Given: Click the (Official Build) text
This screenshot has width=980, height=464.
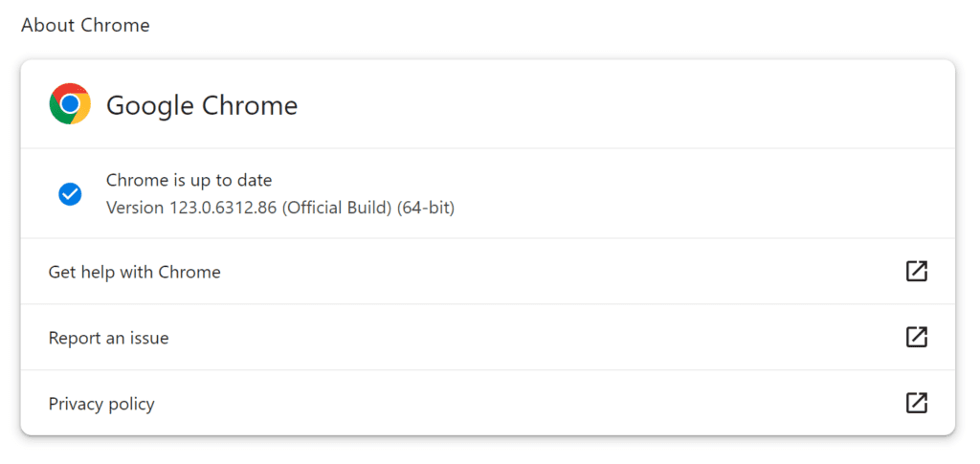Looking at the screenshot, I should [338, 208].
